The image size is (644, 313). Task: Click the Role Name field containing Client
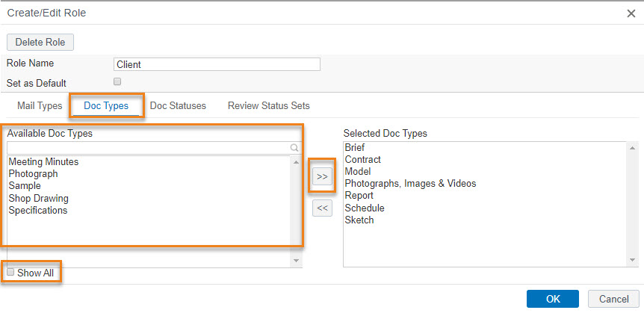[217, 64]
